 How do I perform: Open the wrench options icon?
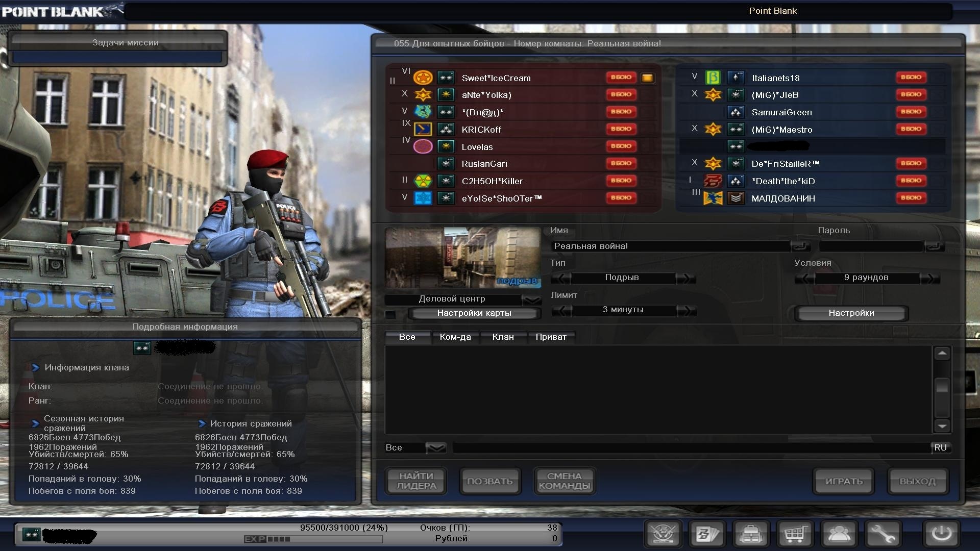(883, 534)
